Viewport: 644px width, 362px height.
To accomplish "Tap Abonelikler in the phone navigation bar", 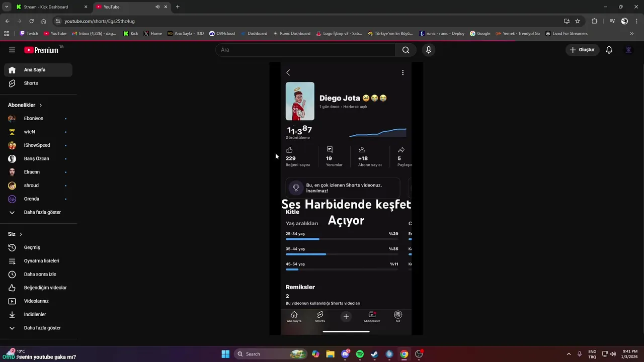I will coord(372,317).
